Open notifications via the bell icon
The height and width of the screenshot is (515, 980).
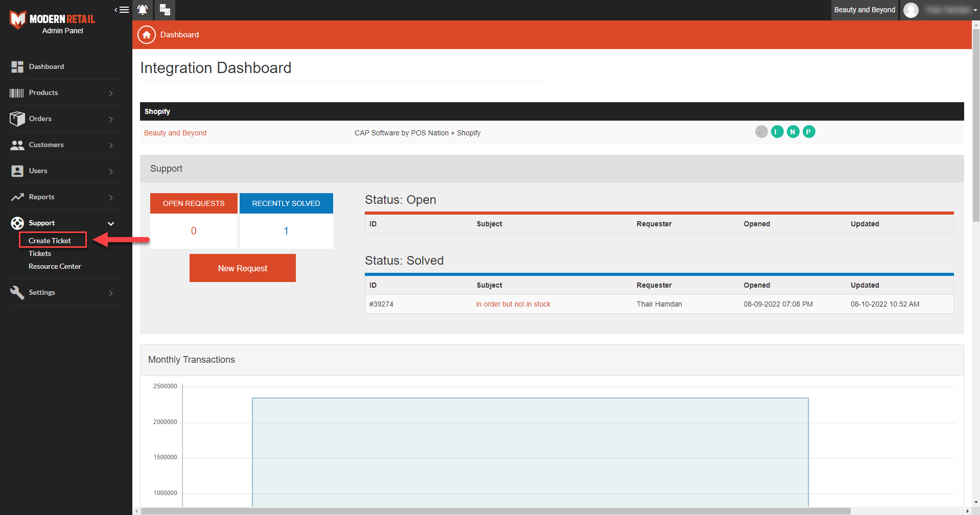point(143,10)
